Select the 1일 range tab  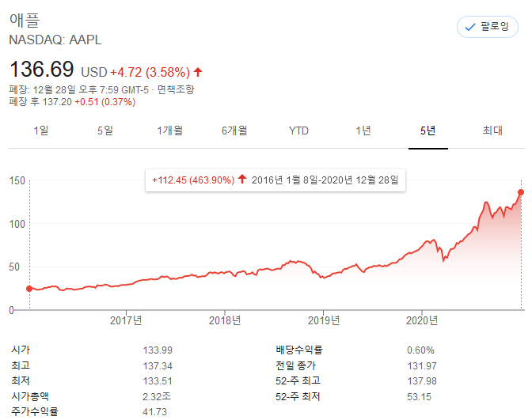[x=41, y=131]
